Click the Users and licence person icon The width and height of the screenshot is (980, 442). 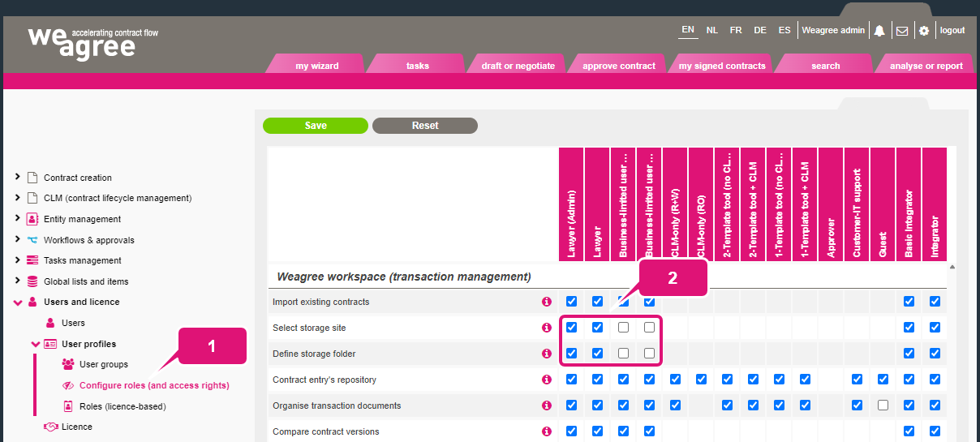coord(32,302)
